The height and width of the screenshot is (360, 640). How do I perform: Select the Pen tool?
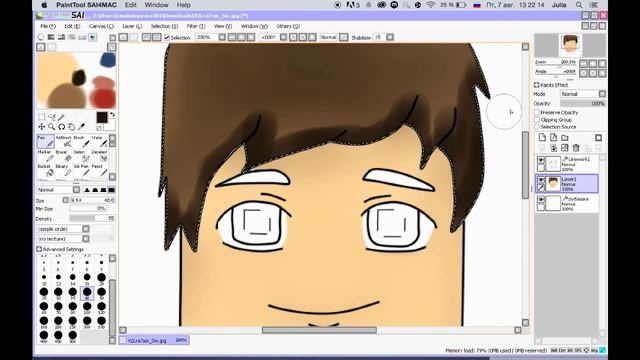[x=45, y=141]
